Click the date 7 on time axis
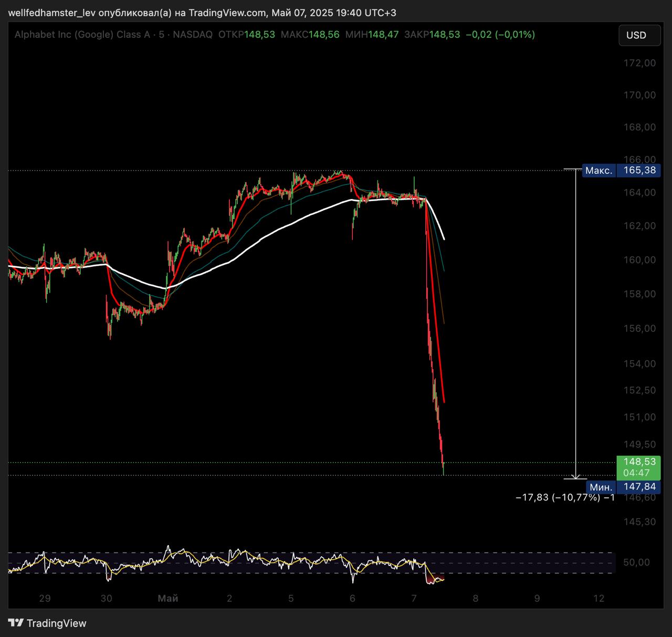672x637 pixels. (x=414, y=598)
